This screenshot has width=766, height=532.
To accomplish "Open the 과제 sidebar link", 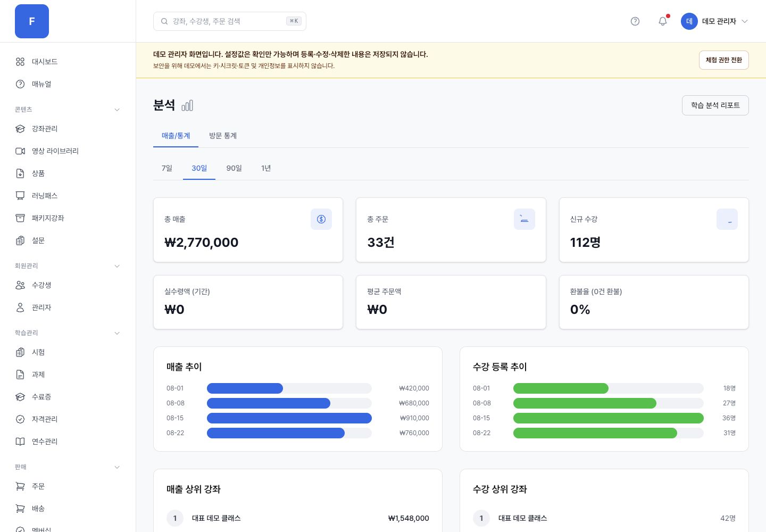I will (x=68, y=375).
